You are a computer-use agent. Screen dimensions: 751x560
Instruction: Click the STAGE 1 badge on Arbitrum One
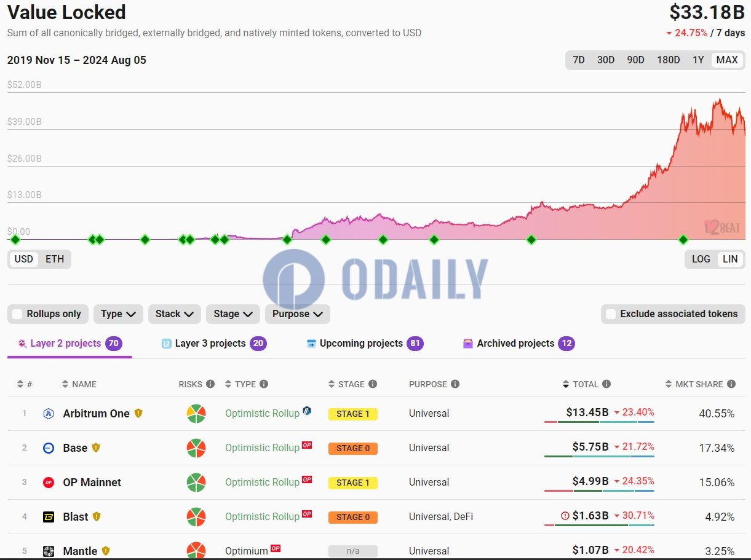(353, 414)
